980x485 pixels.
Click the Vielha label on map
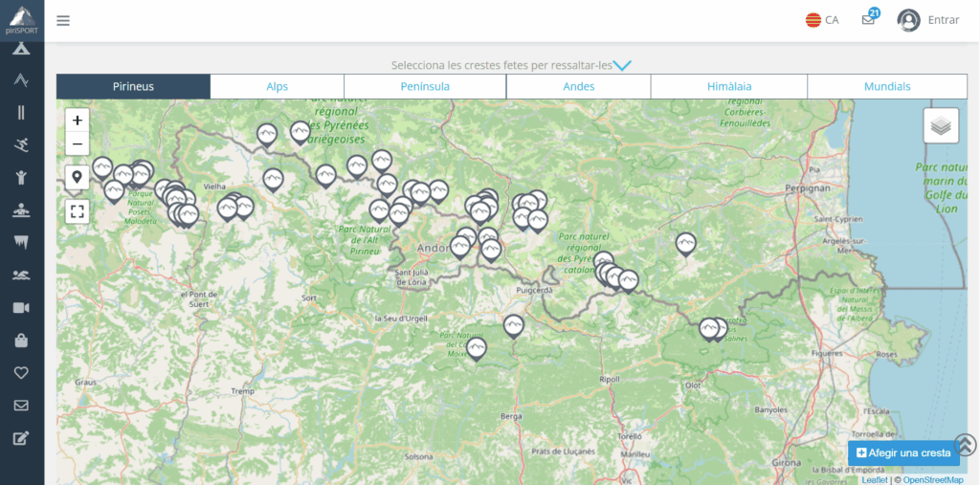[214, 187]
